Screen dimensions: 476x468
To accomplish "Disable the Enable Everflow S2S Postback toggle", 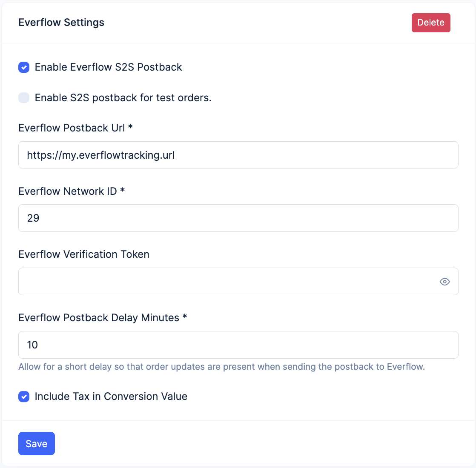I will (x=24, y=67).
